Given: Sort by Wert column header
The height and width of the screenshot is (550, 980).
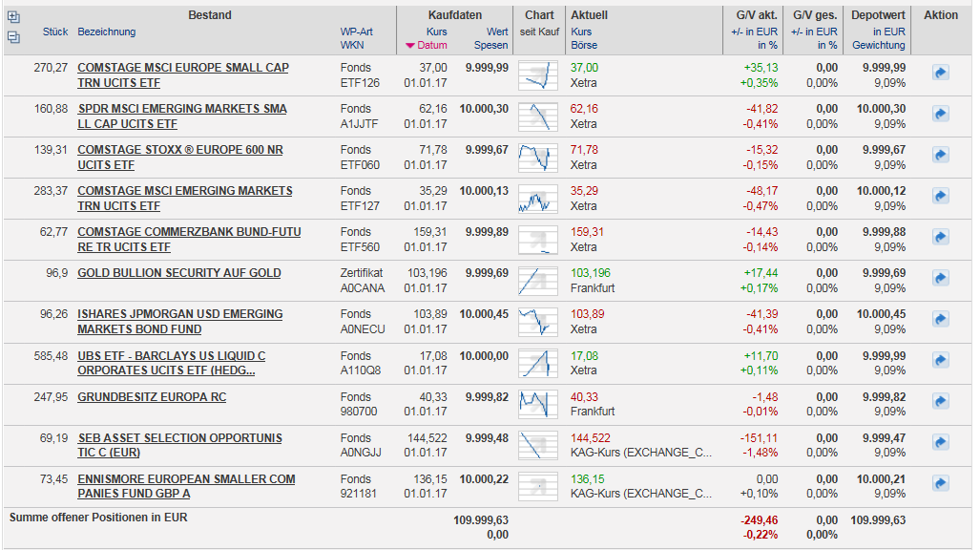Looking at the screenshot, I should [x=497, y=32].
